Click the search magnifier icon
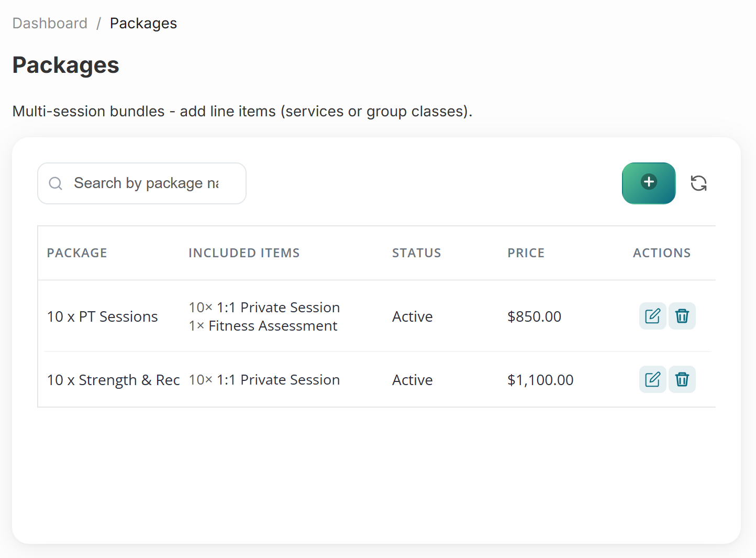The width and height of the screenshot is (756, 558). click(x=55, y=183)
